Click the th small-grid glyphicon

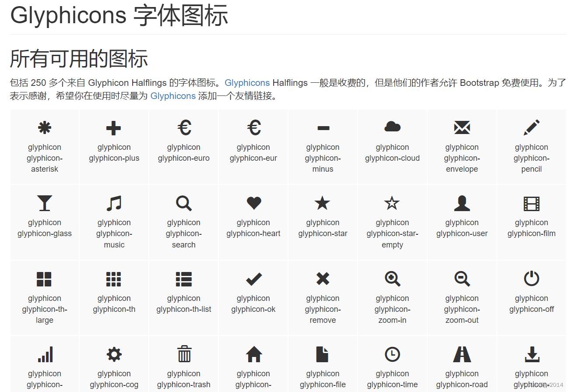click(x=114, y=279)
